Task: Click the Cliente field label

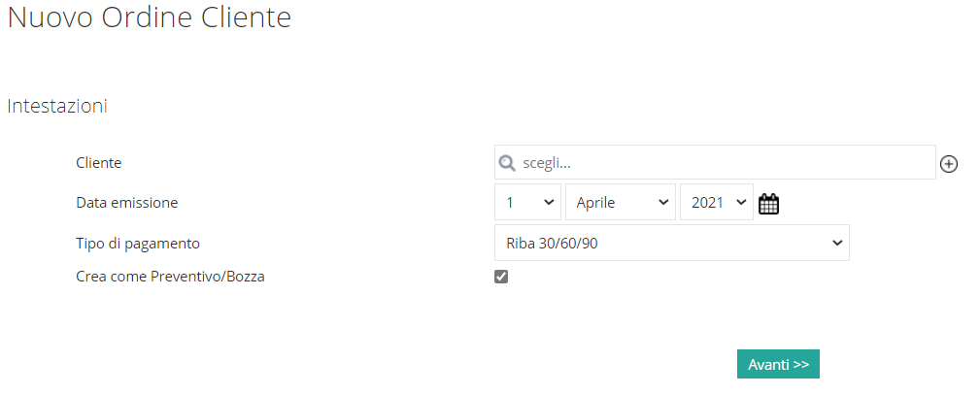Action: (99, 162)
